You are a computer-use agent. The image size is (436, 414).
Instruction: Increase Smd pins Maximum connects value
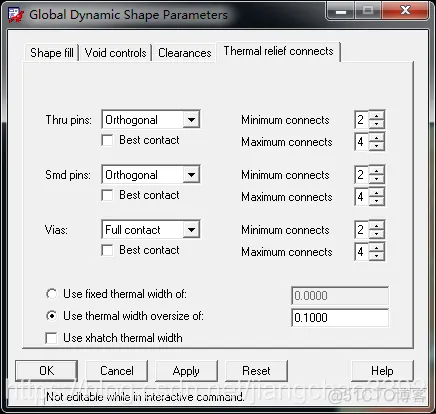(x=377, y=192)
